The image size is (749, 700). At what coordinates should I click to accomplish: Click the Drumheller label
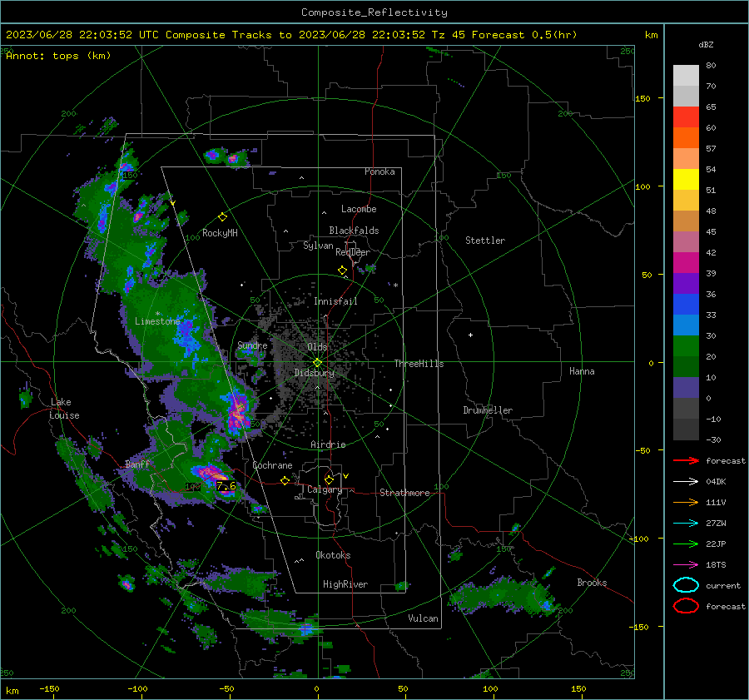[x=488, y=410]
